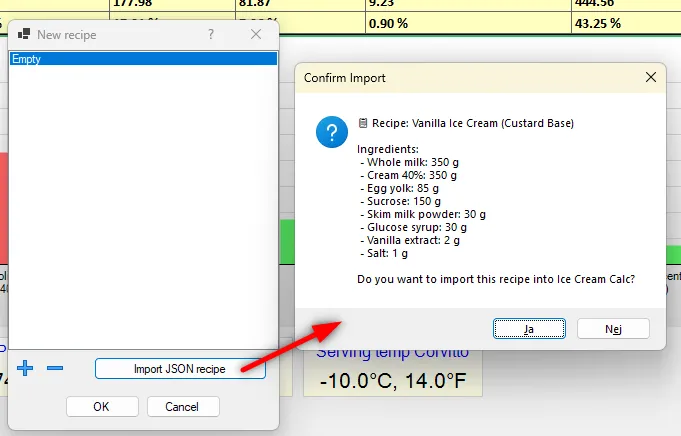Close the Confirm Import dialog
The height and width of the screenshot is (436, 681).
point(651,77)
